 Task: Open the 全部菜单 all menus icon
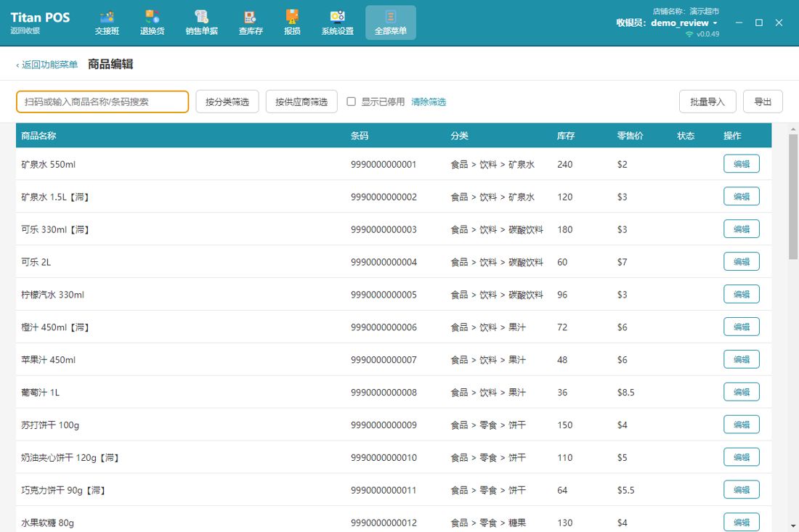pos(390,23)
